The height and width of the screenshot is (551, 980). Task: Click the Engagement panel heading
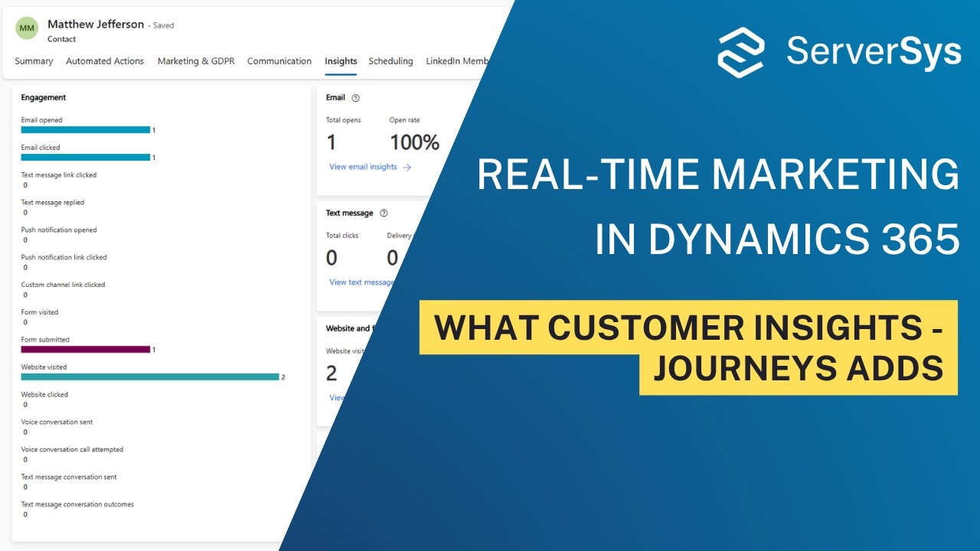44,98
